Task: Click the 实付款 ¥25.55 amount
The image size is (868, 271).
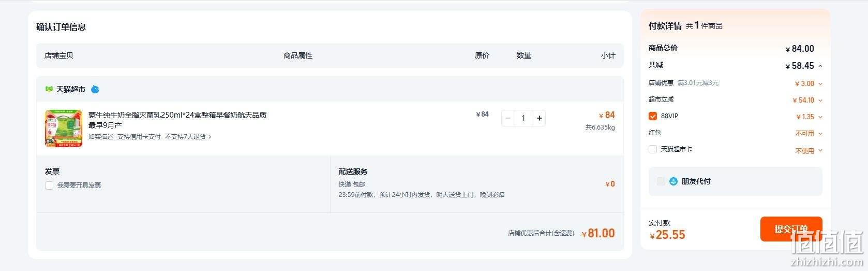Action: click(667, 235)
